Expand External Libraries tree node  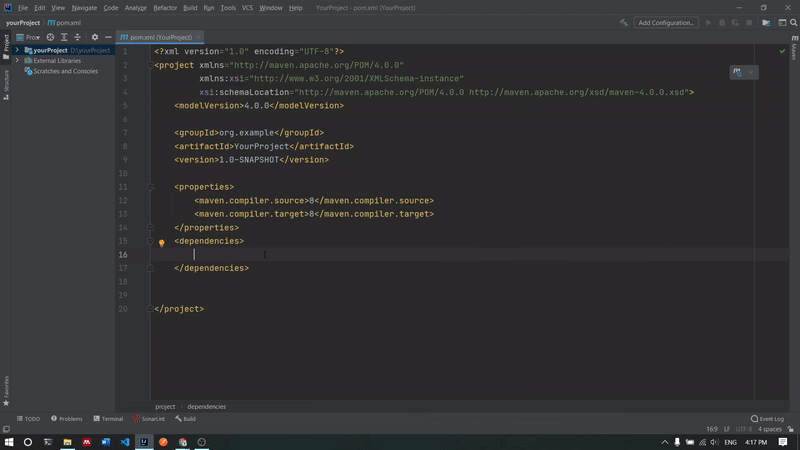17,61
